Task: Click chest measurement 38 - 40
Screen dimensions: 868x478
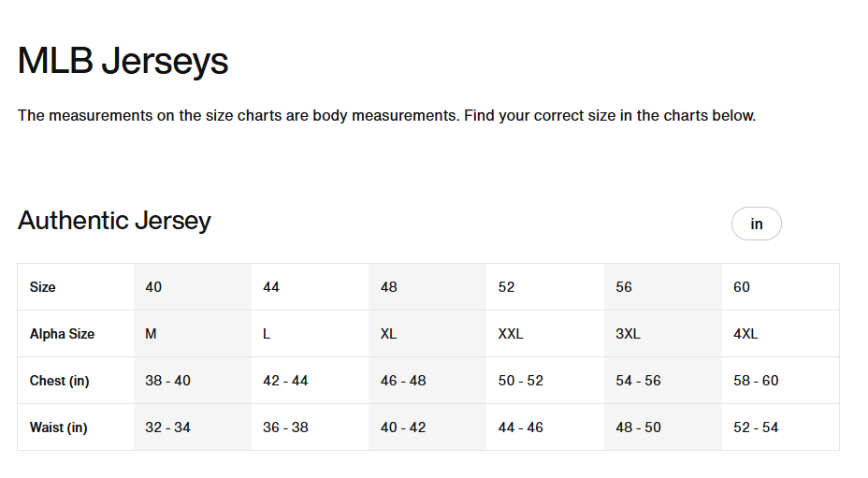Action: click(x=167, y=381)
